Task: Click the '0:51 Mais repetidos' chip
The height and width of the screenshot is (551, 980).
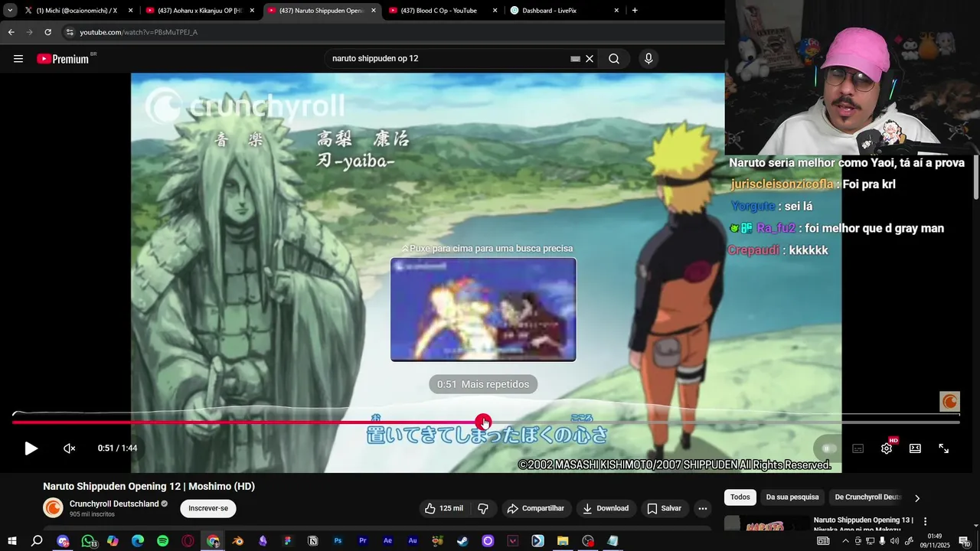Action: click(x=483, y=384)
